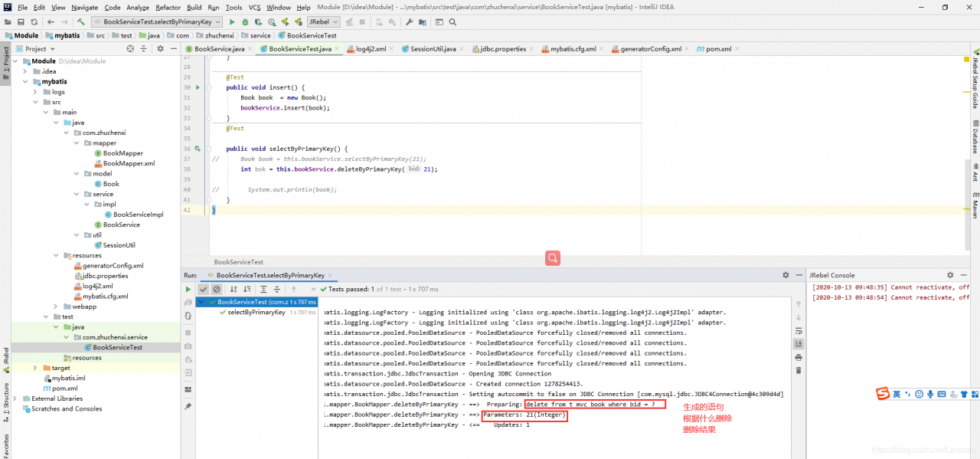Open Project panel settings gear
Image resolution: width=980 pixels, height=459 pixels.
160,49
